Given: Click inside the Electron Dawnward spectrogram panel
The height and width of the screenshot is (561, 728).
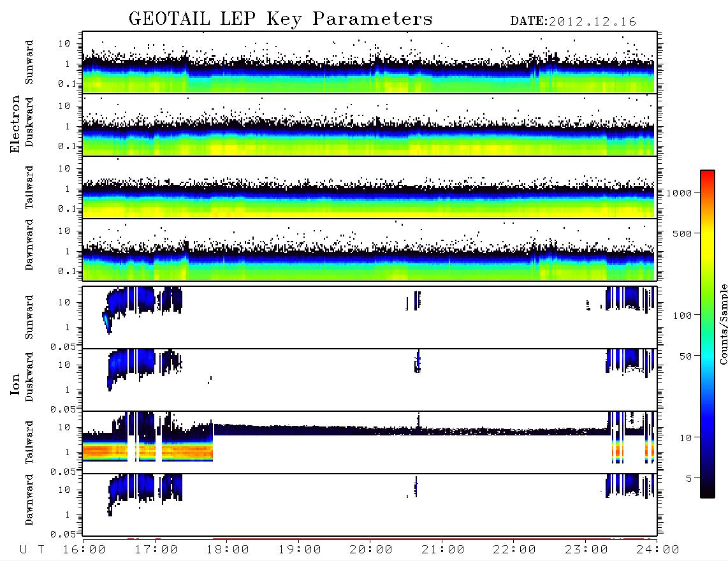Looking at the screenshot, I should click(x=370, y=249).
